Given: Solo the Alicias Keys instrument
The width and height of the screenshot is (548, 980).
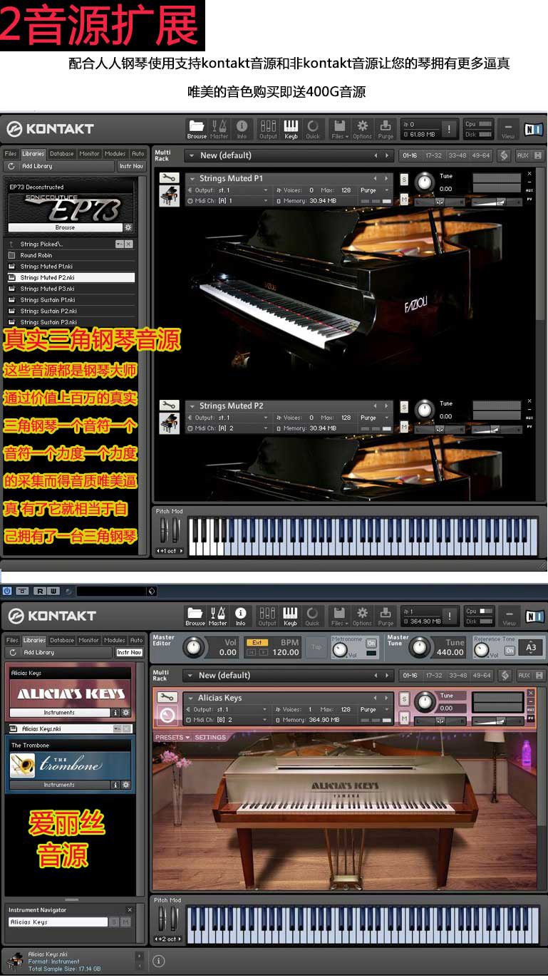Looking at the screenshot, I should (404, 698).
